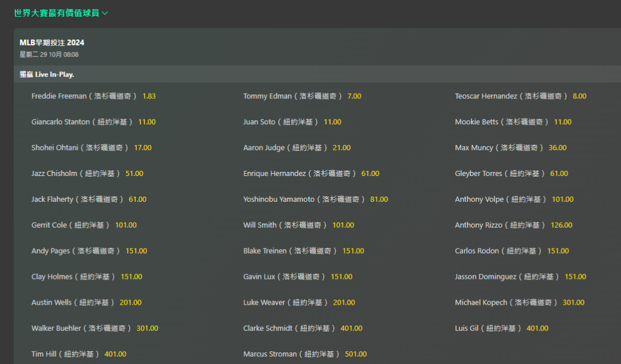The height and width of the screenshot is (364, 621).
Task: Pick Gleyber Torres at 61.00
Action: (511, 173)
